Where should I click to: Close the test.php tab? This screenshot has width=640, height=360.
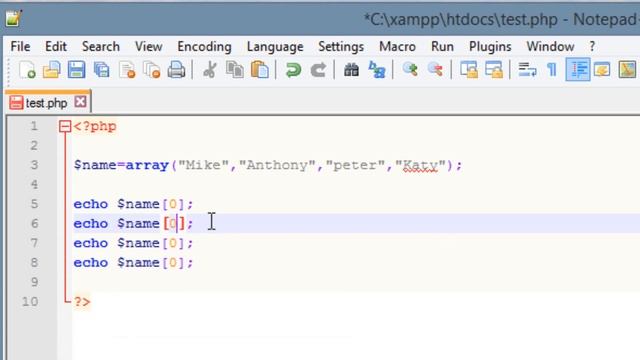80,102
